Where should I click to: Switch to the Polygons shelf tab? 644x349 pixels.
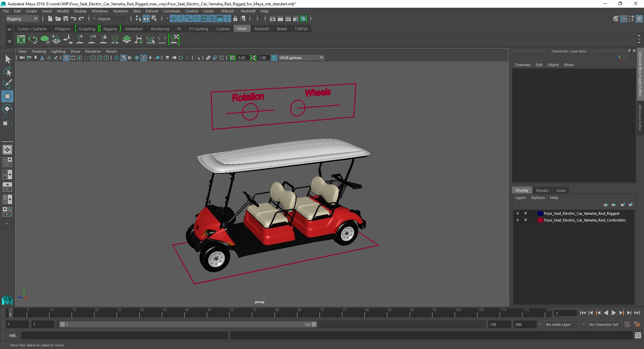(63, 29)
